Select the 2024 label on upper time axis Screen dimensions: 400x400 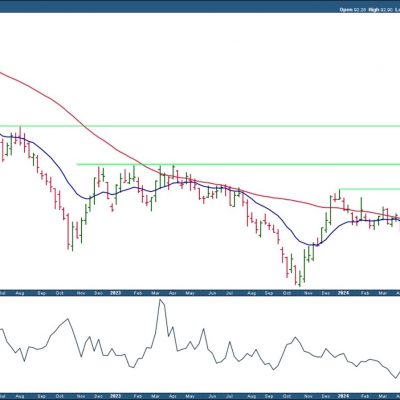point(343,293)
